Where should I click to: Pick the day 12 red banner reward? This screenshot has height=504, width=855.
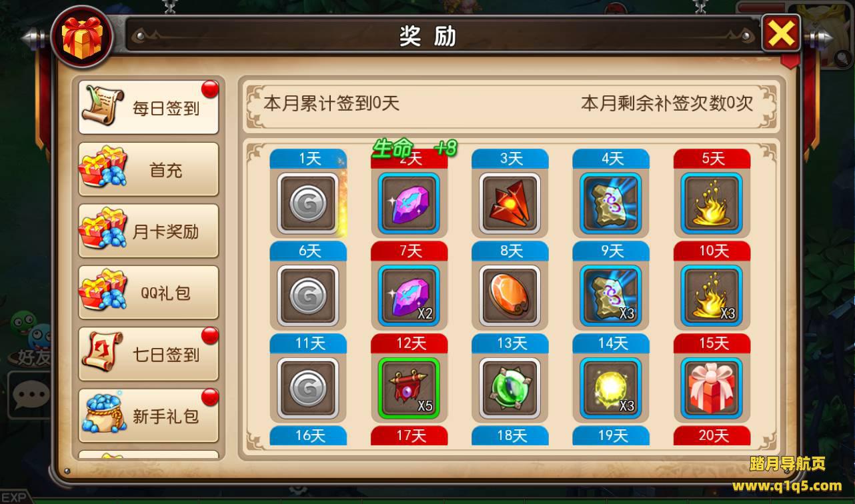click(409, 389)
